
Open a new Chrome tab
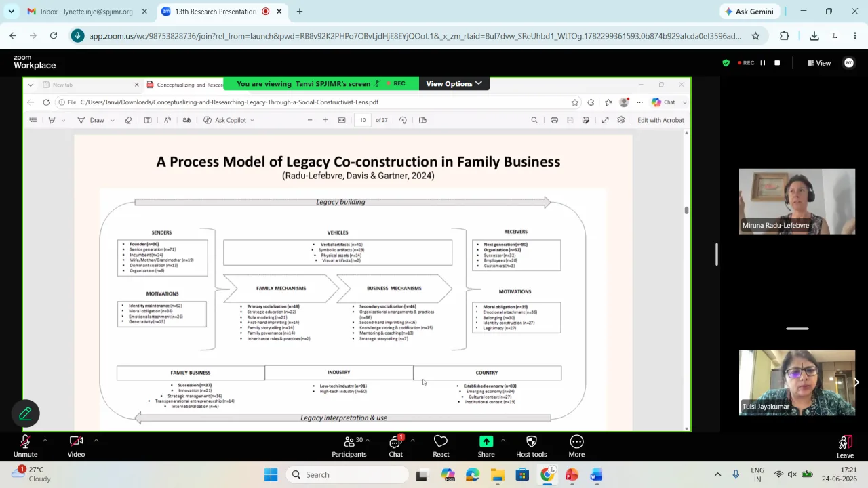pos(299,12)
